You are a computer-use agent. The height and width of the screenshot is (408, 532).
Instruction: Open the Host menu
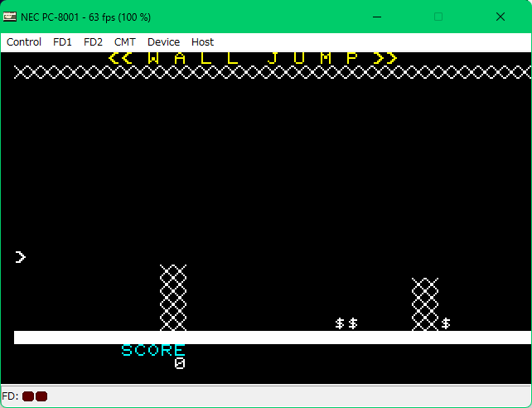(x=202, y=41)
